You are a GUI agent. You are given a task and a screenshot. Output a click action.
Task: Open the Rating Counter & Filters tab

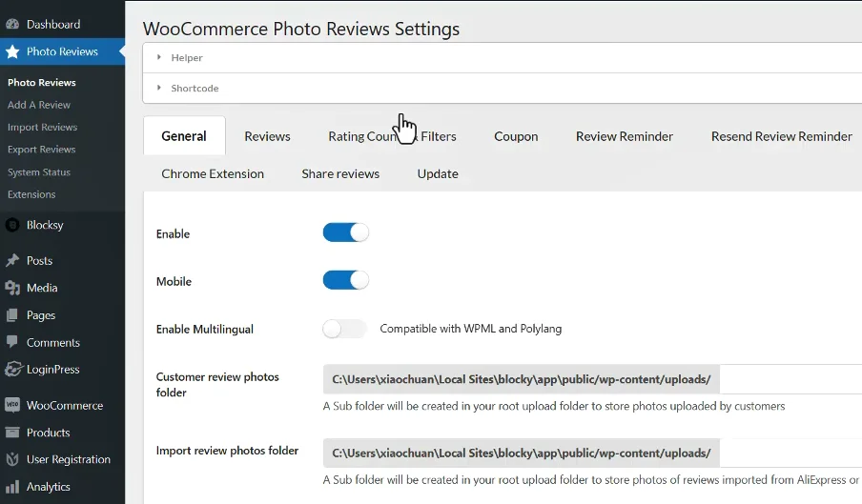pyautogui.click(x=392, y=136)
